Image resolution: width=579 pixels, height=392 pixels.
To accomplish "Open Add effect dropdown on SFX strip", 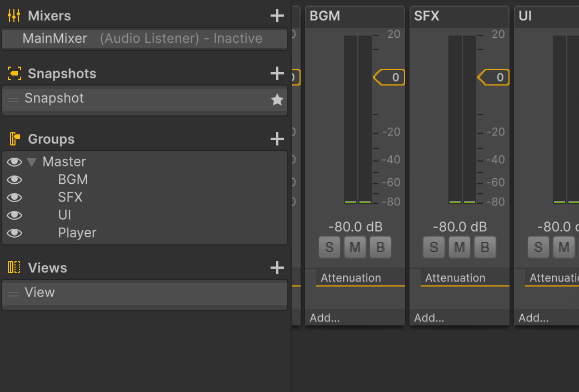I will tap(430, 318).
